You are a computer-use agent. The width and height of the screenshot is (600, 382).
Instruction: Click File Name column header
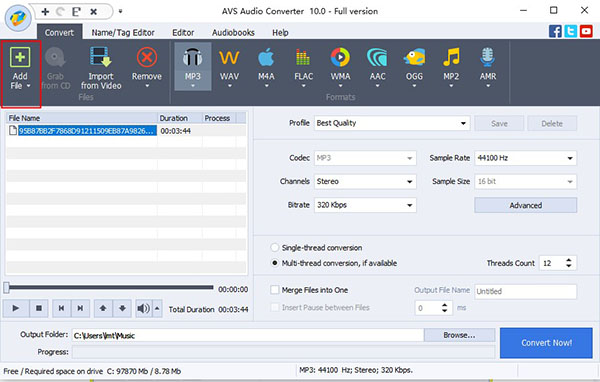82,118
